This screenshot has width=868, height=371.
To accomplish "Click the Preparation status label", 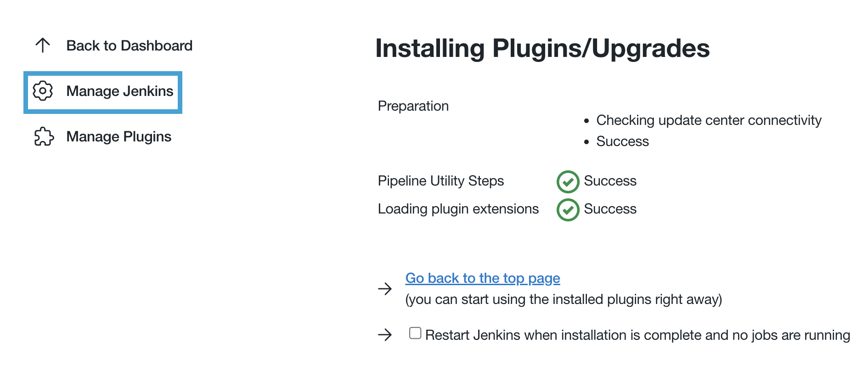I will [x=413, y=106].
